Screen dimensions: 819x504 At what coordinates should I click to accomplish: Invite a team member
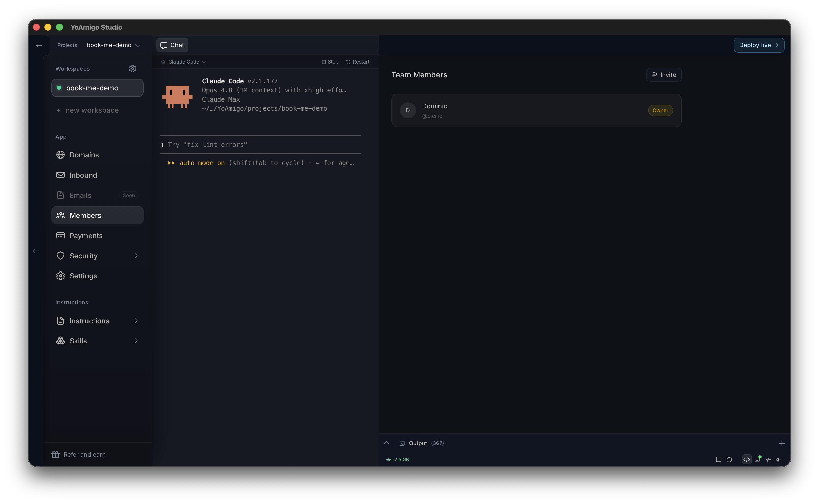pyautogui.click(x=664, y=75)
